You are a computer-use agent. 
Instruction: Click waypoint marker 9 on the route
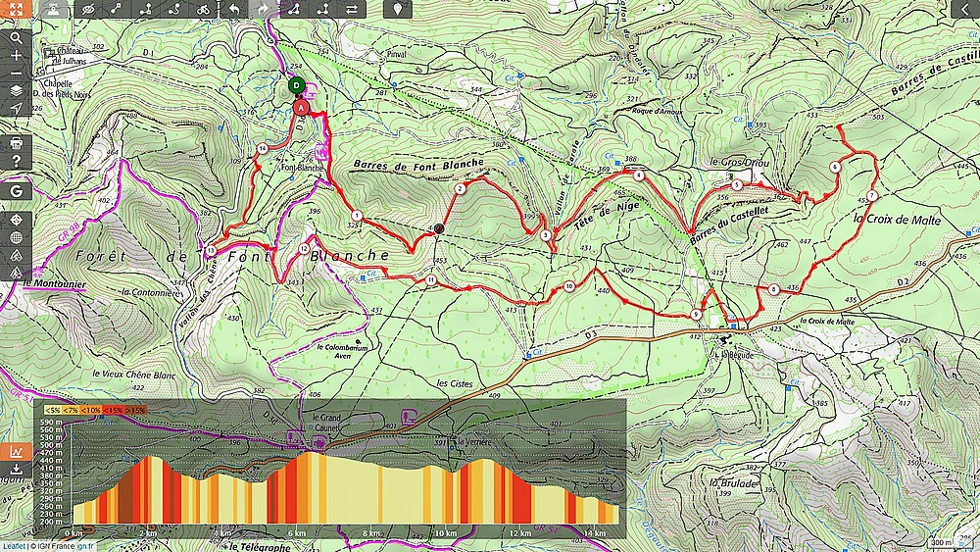coord(696,314)
